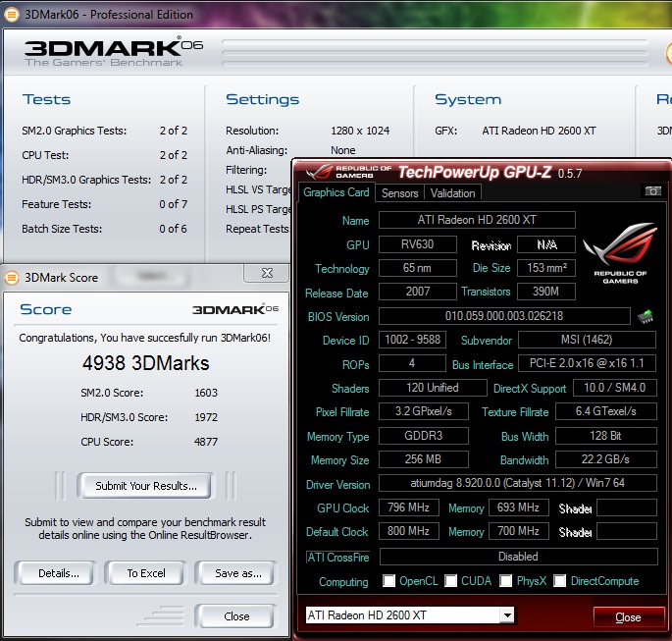Screen dimensions: 672x641
Task: Switch to the Graphics Card tab
Action: (x=336, y=192)
